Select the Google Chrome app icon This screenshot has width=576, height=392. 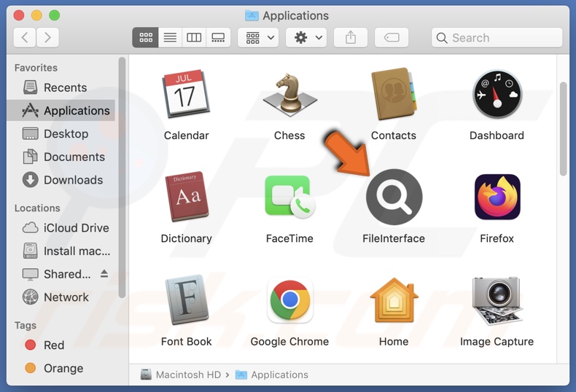290,300
